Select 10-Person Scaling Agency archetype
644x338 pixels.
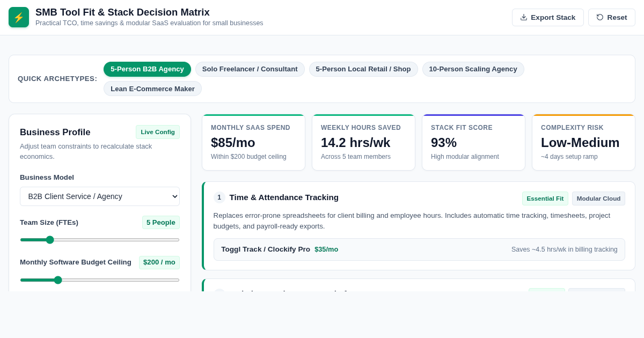473,69
